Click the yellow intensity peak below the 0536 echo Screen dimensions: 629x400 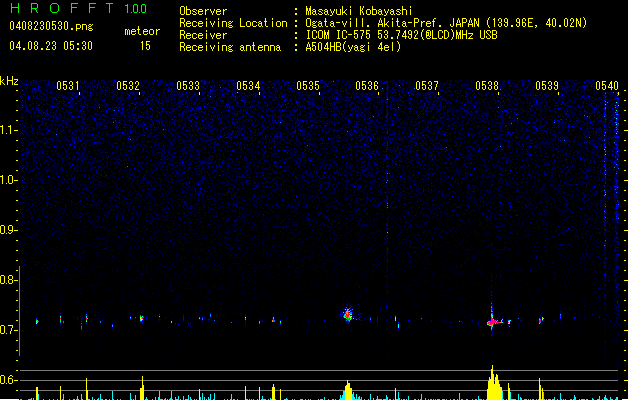point(348,390)
